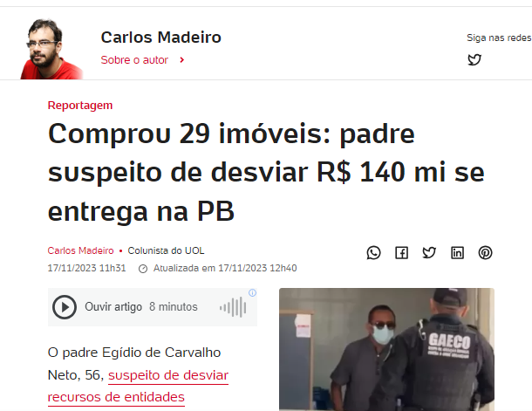Share article on Pinterest icon
The image size is (532, 411).
coord(485,253)
